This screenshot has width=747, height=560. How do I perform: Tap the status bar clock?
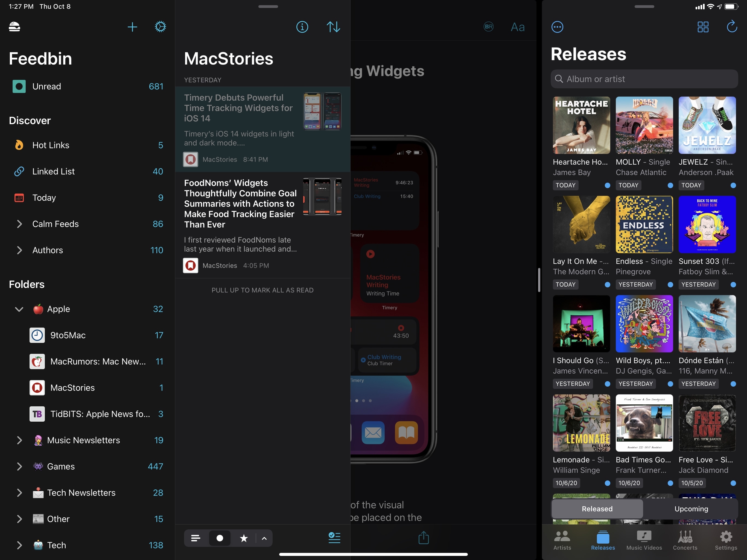tap(21, 6)
